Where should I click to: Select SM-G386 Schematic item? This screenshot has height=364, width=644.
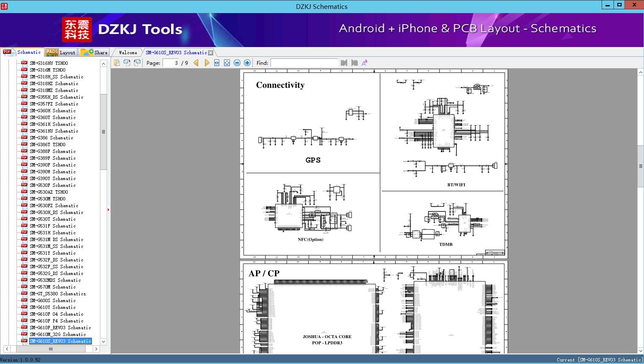(51, 138)
